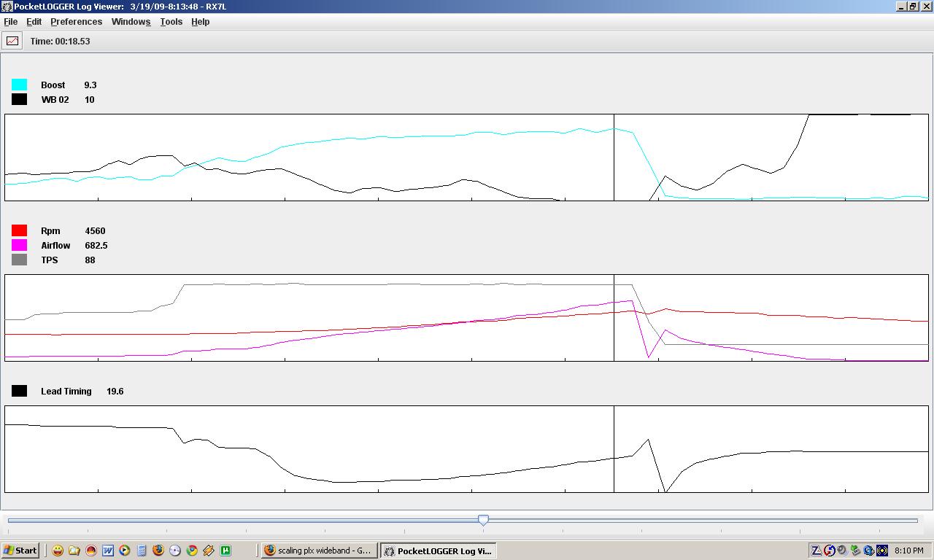Open the Help menu
Screen dimensions: 934x560
200,22
